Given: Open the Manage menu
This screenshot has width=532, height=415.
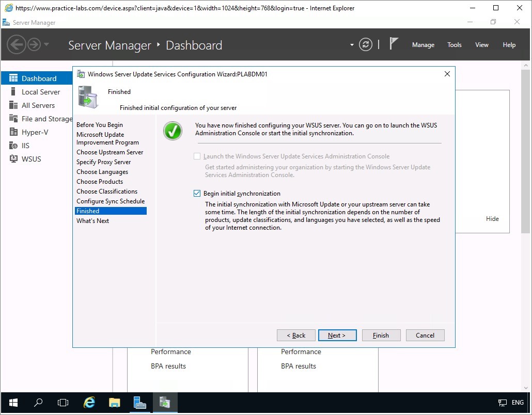Looking at the screenshot, I should click(x=423, y=45).
